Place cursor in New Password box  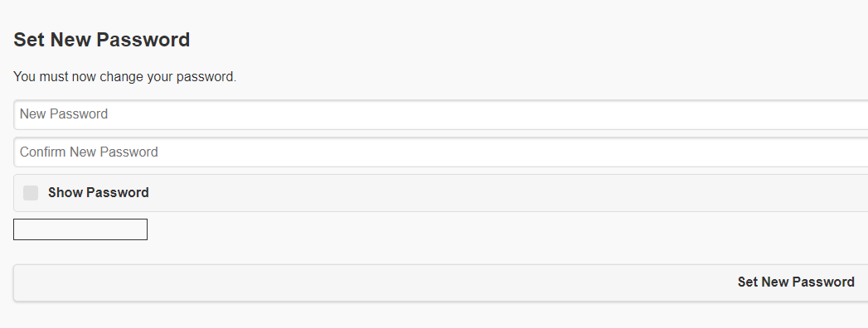(x=441, y=114)
